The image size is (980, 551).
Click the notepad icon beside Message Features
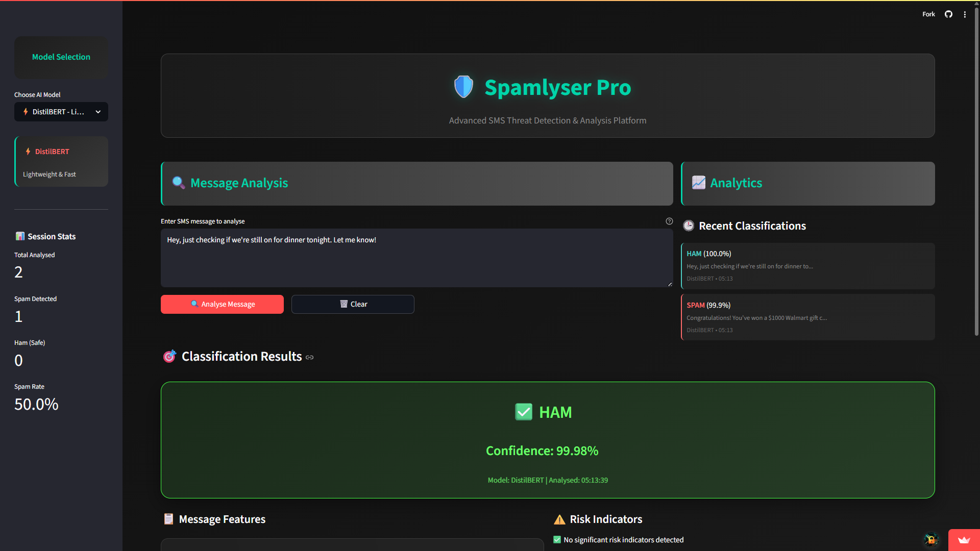tap(168, 519)
